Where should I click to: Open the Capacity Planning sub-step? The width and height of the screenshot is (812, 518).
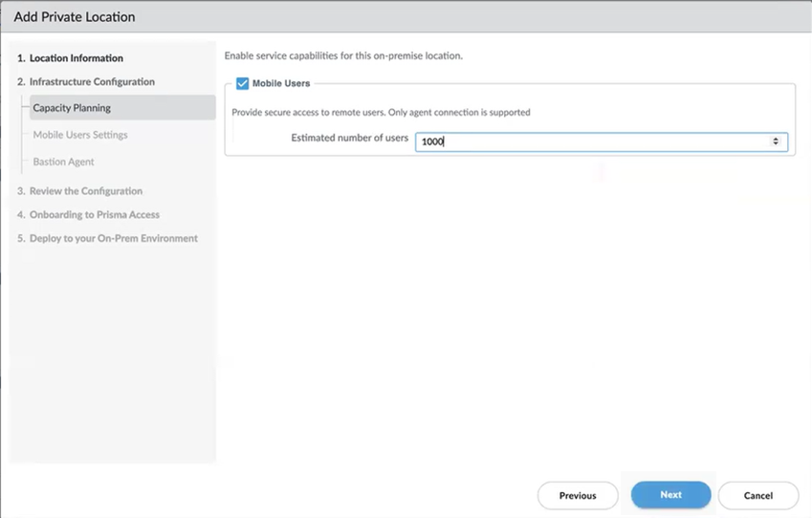[72, 108]
